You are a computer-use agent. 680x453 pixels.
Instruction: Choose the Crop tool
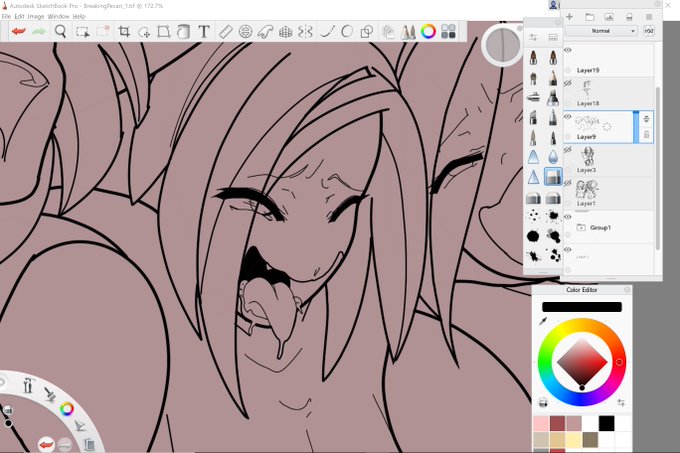coord(124,31)
